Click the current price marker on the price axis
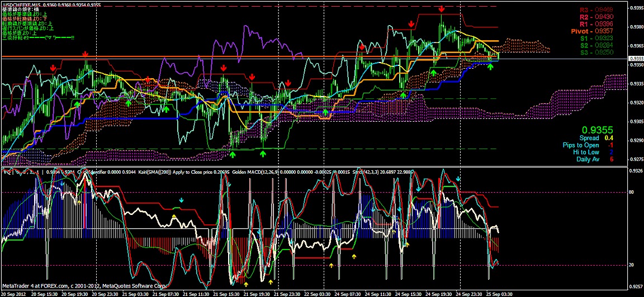 [636, 59]
